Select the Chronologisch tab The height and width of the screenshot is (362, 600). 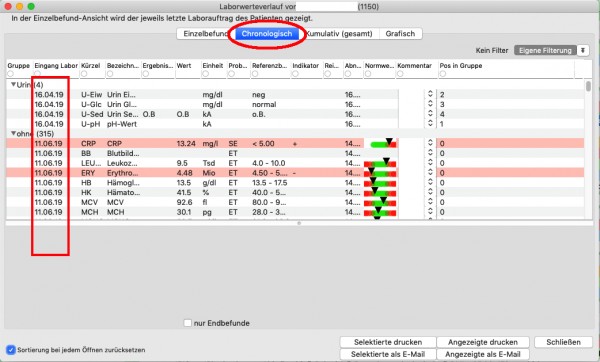click(x=267, y=34)
